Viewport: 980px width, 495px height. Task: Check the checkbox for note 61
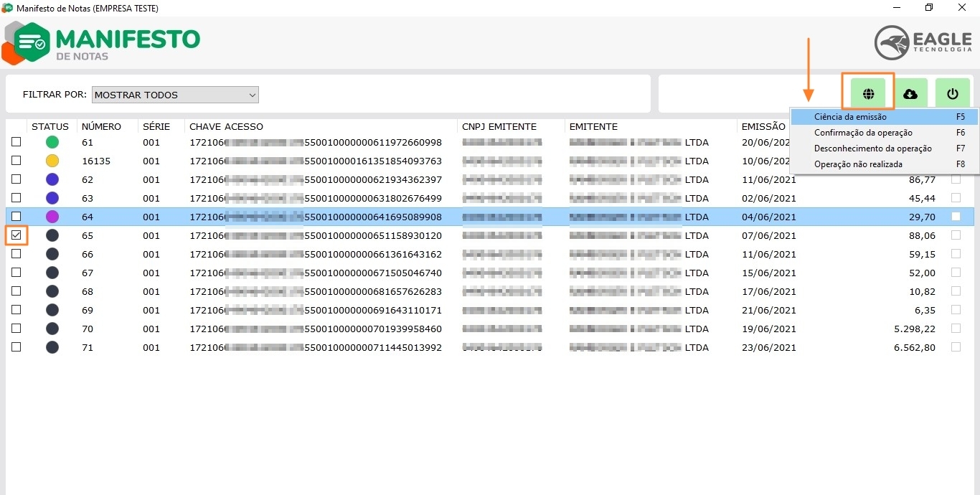click(16, 142)
